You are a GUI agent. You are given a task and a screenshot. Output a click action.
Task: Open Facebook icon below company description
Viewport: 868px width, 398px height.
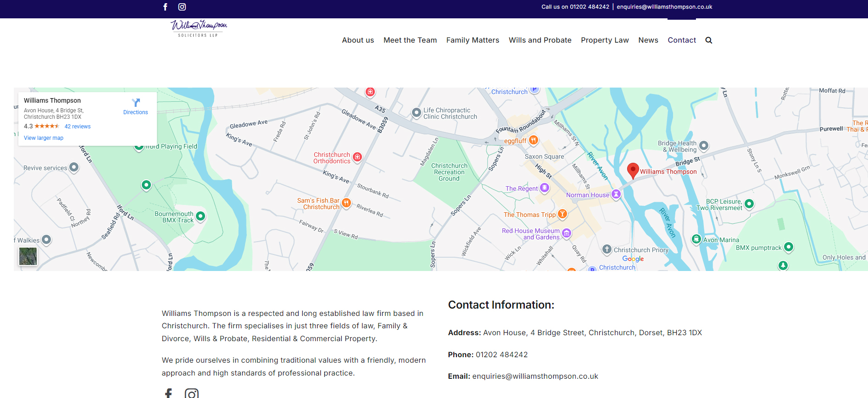[x=168, y=394]
